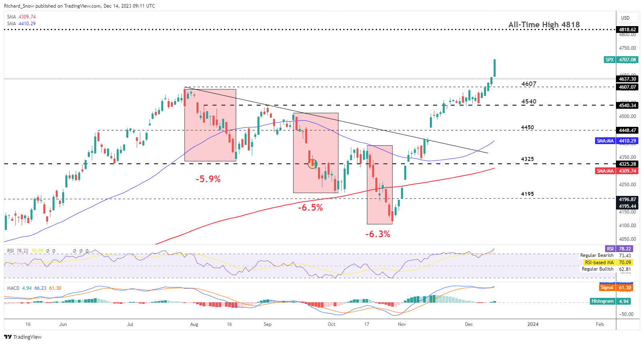The width and height of the screenshot is (644, 344).
Task: Click the 4540.34 price axis label
Action: coord(627,106)
